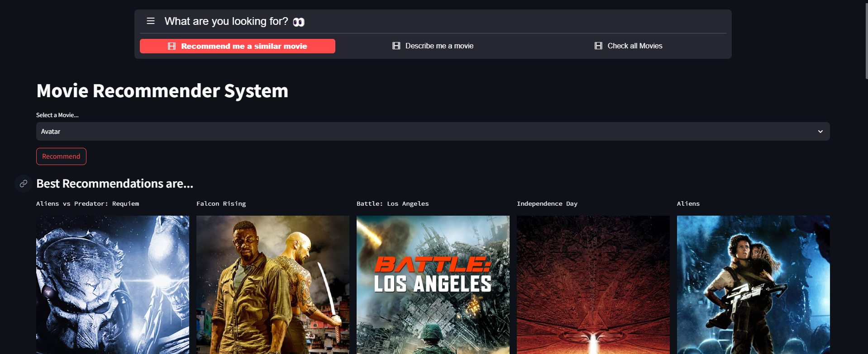Image resolution: width=868 pixels, height=354 pixels.
Task: Click the 'Aliens vs Predator: Requiem' title text
Action: [87, 204]
